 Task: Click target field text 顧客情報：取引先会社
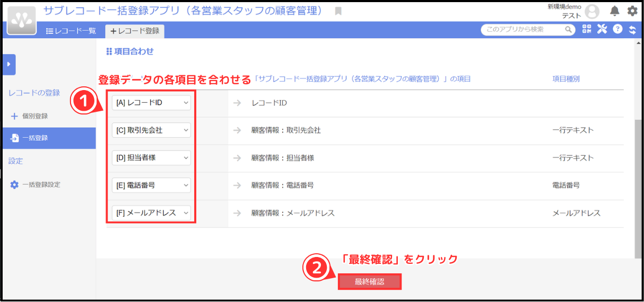click(286, 130)
